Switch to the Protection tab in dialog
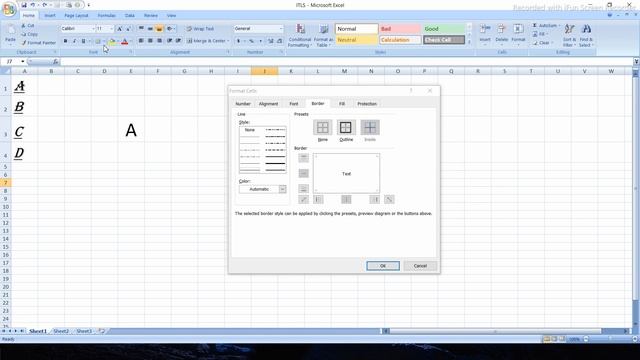 (367, 104)
